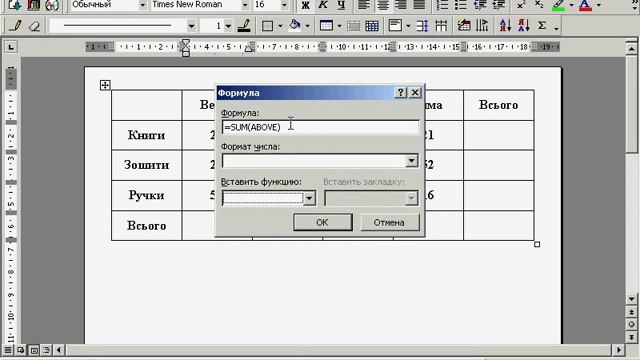The width and height of the screenshot is (640, 360).
Task: Click the table move handle icon
Action: 105,85
